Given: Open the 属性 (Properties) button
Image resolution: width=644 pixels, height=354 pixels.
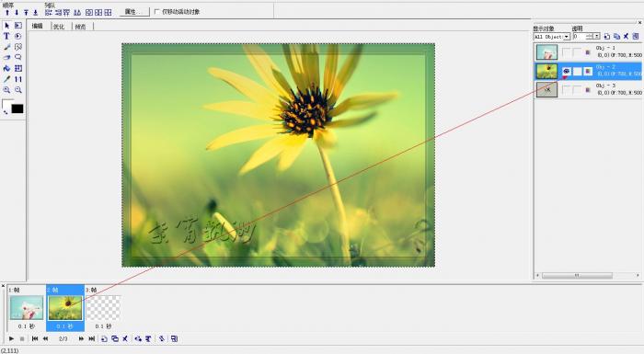Looking at the screenshot, I should [134, 12].
